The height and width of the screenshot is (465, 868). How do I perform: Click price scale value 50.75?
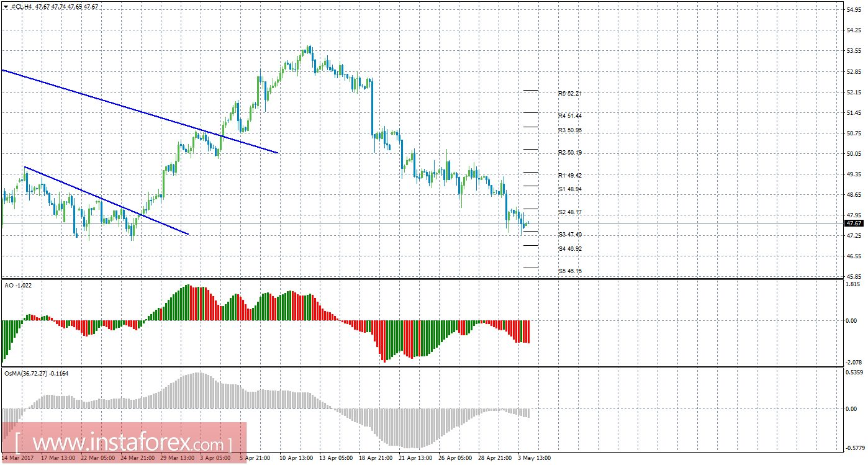854,133
